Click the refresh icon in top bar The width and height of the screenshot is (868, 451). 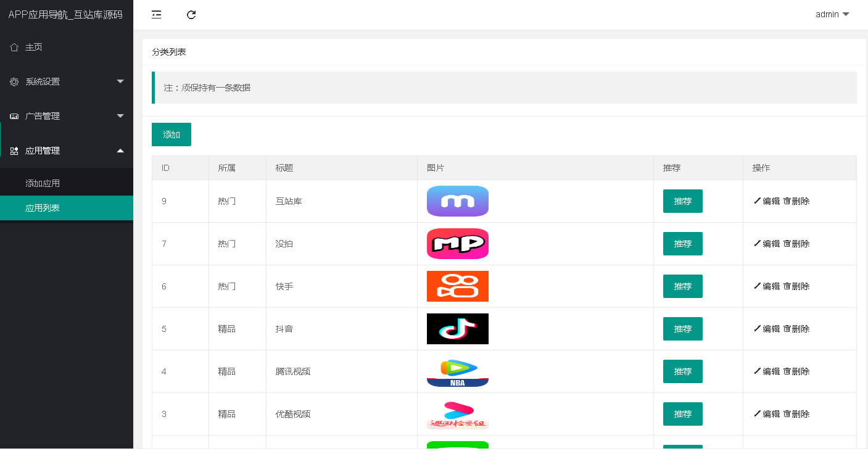pyautogui.click(x=191, y=15)
